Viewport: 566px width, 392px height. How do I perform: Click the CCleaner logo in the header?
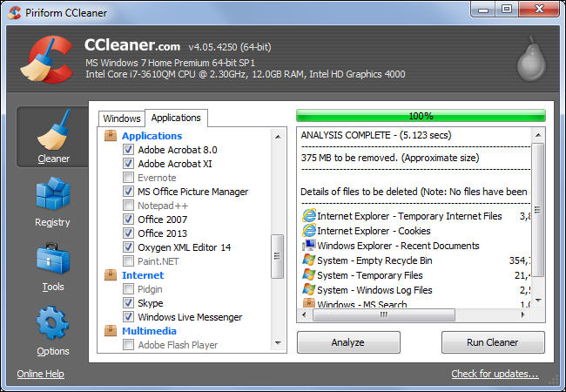click(46, 59)
